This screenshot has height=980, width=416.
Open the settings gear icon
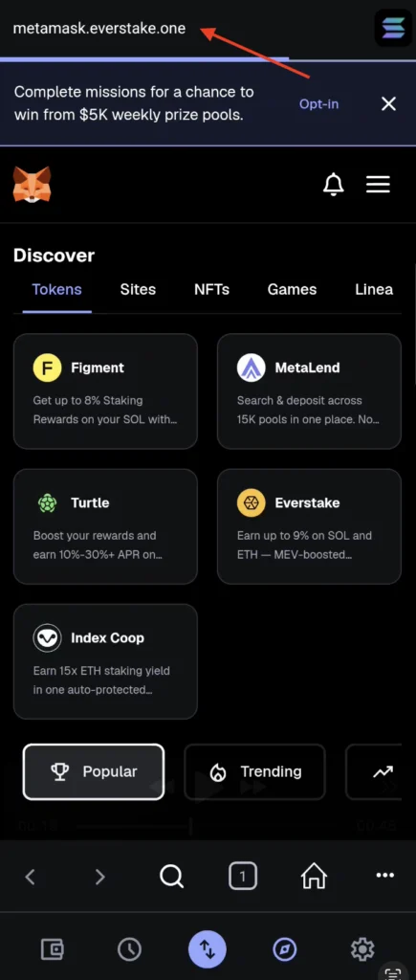362,949
